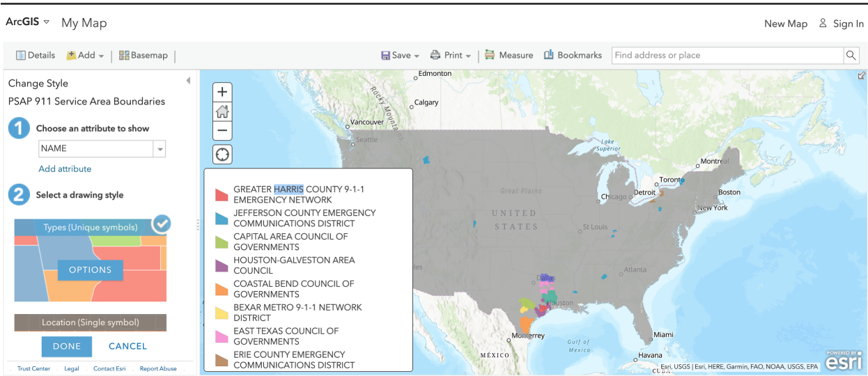Select Location (Single symbol) drawing style
This screenshot has height=376, width=868.
pos(90,322)
